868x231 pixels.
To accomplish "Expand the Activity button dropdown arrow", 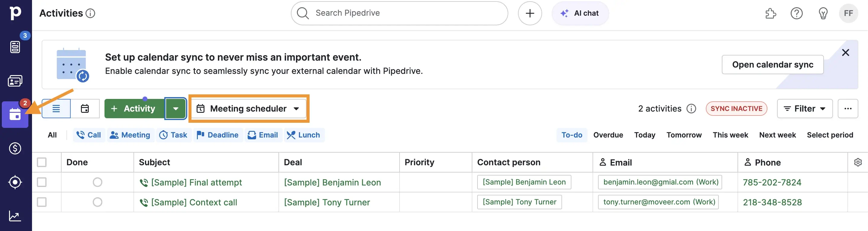I will pos(175,109).
